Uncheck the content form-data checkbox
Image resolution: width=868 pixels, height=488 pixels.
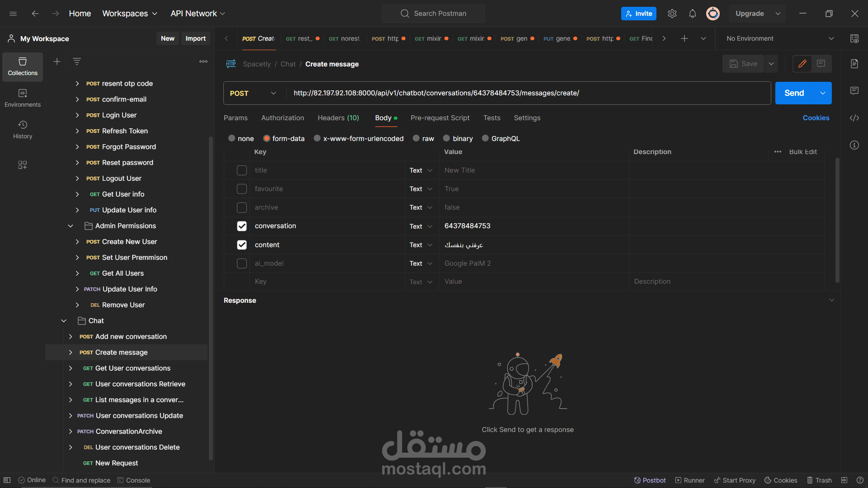[x=242, y=245]
